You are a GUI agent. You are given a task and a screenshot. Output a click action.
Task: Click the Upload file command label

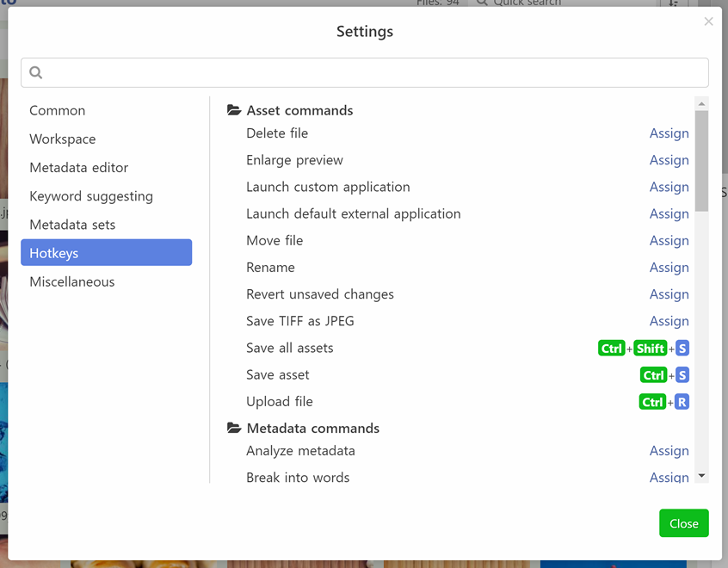coord(280,402)
